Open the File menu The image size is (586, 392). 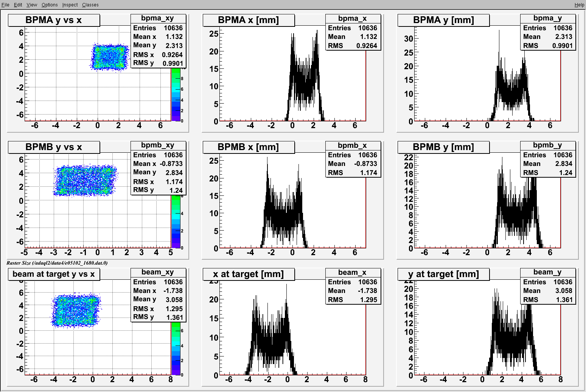coord(5,5)
